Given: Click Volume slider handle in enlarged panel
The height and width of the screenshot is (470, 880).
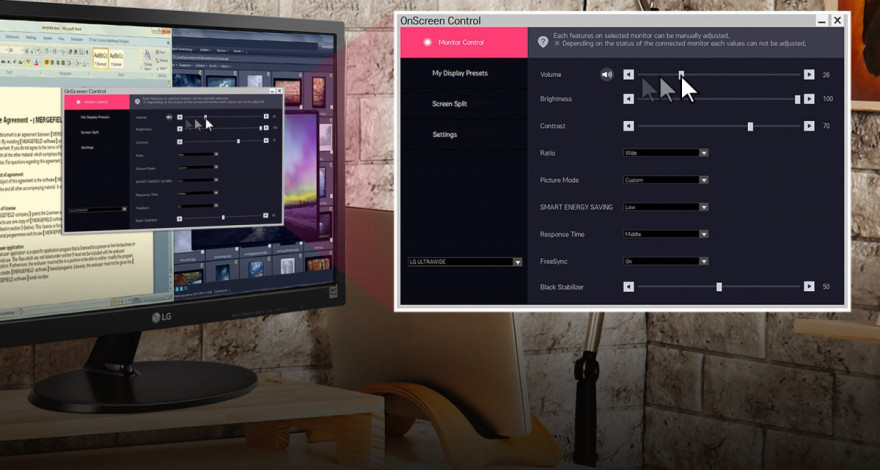Looking at the screenshot, I should [x=681, y=74].
